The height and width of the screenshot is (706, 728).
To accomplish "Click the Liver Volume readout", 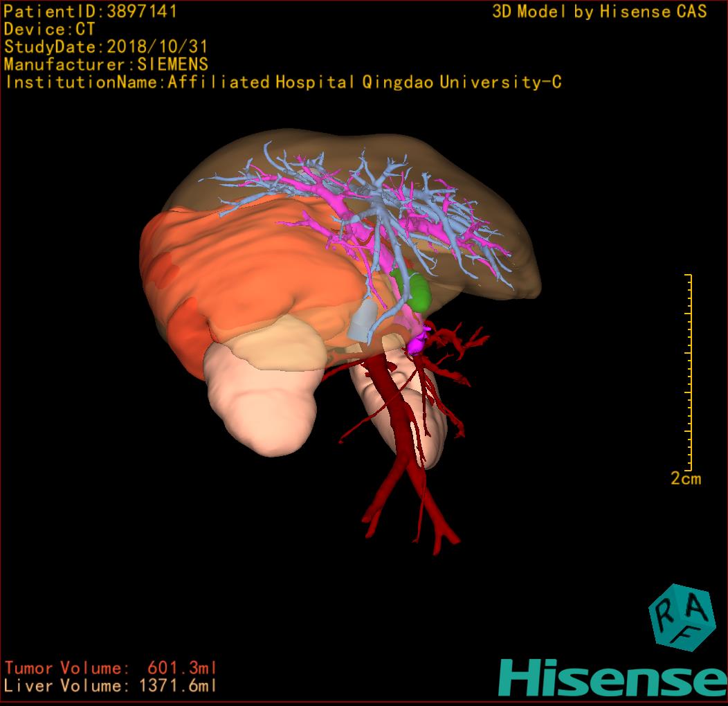I will (x=111, y=687).
